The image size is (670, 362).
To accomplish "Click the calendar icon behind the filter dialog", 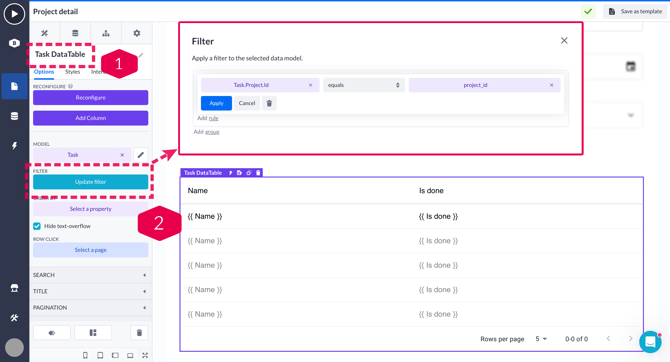I will (x=631, y=66).
